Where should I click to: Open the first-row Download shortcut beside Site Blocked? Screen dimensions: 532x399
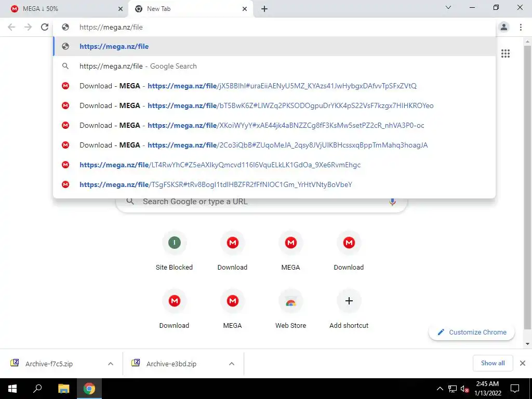click(x=232, y=251)
